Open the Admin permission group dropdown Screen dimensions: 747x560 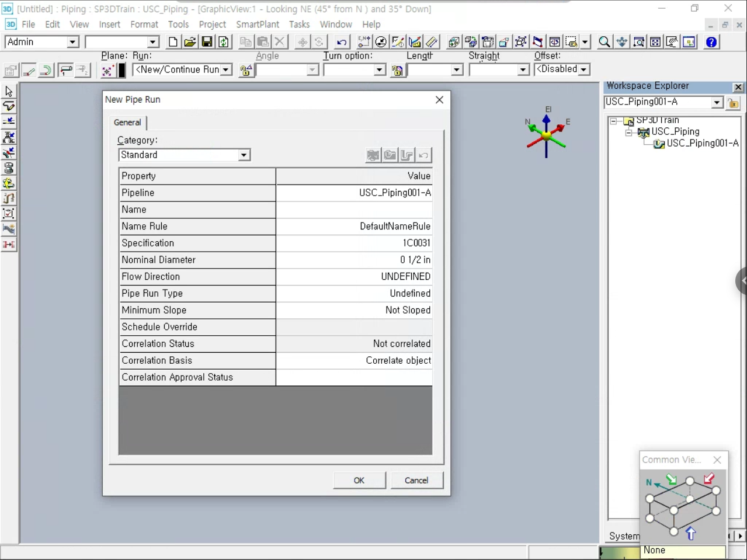[x=72, y=42]
